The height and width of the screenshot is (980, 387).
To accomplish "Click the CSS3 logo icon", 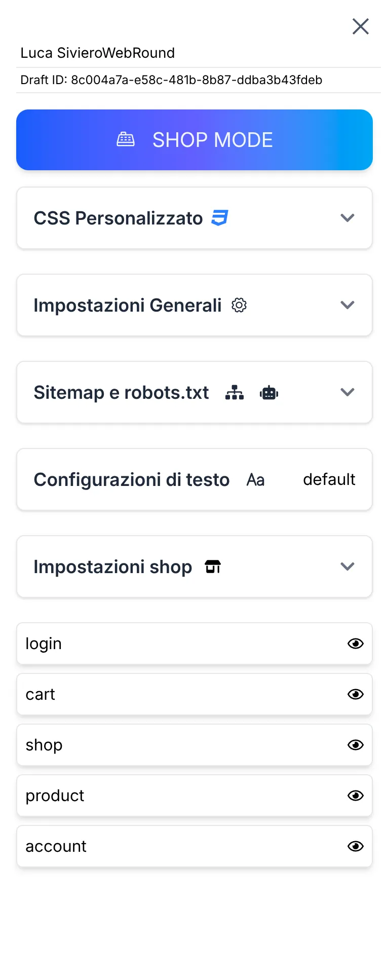I will (220, 218).
